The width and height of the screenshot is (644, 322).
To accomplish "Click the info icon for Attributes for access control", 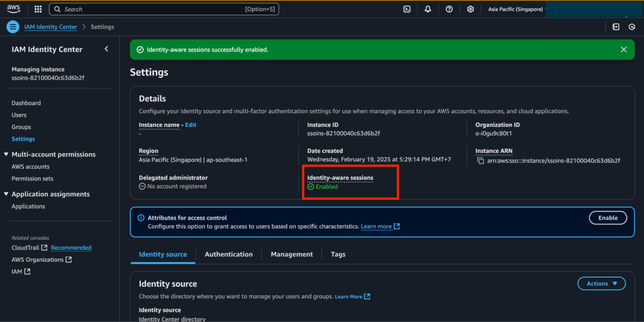I will (141, 218).
